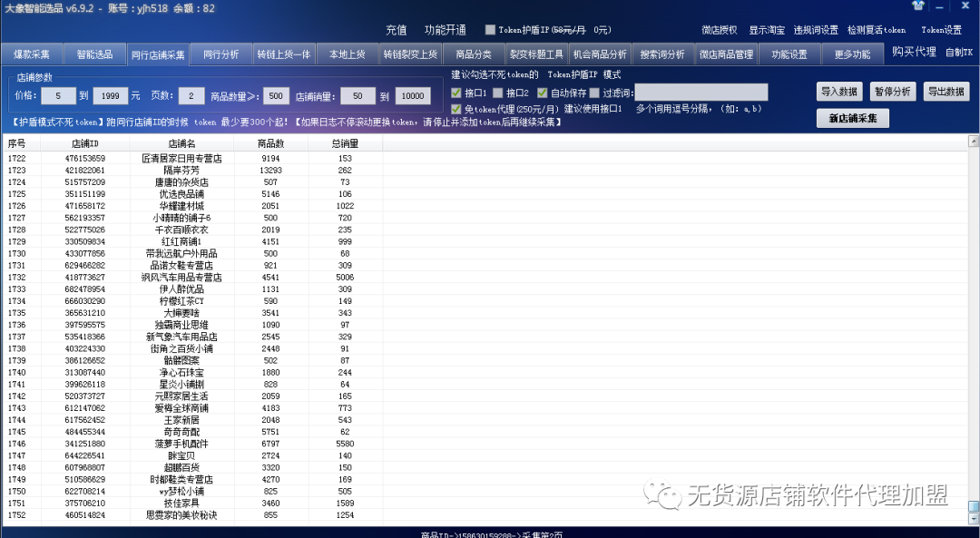The width and height of the screenshot is (980, 538).
Task: Select the row for 飒风汽车用品专营店
Action: (485, 278)
